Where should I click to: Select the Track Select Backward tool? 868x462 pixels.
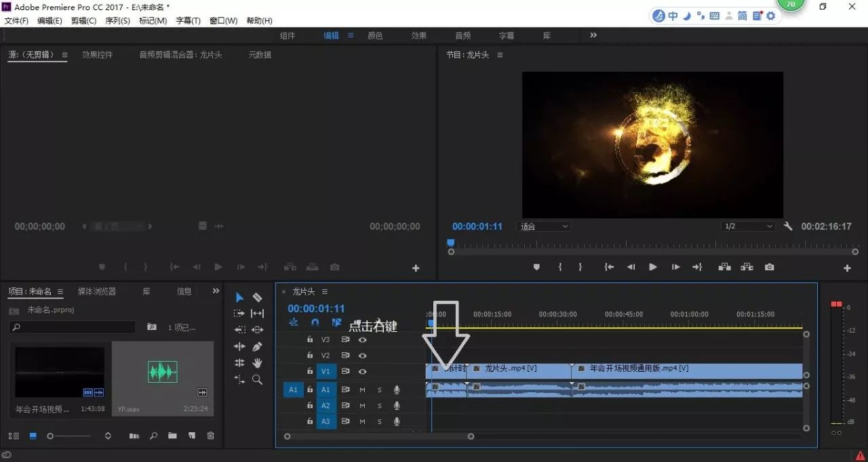click(x=239, y=330)
